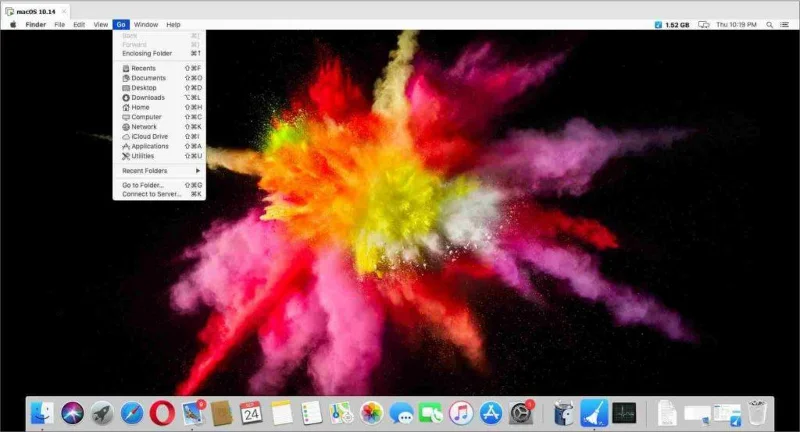This screenshot has height=432, width=800.
Task: Choose Downloads from the Go menu
Action: tap(148, 97)
